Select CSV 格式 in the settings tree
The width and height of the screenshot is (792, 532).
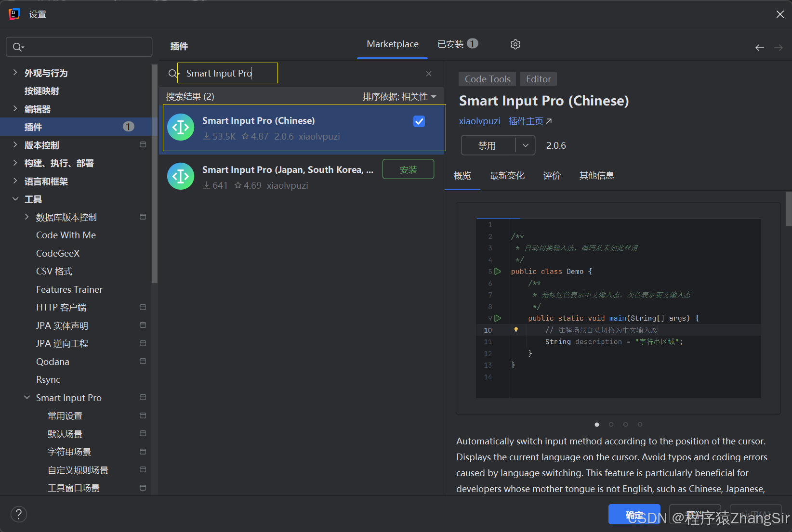54,272
